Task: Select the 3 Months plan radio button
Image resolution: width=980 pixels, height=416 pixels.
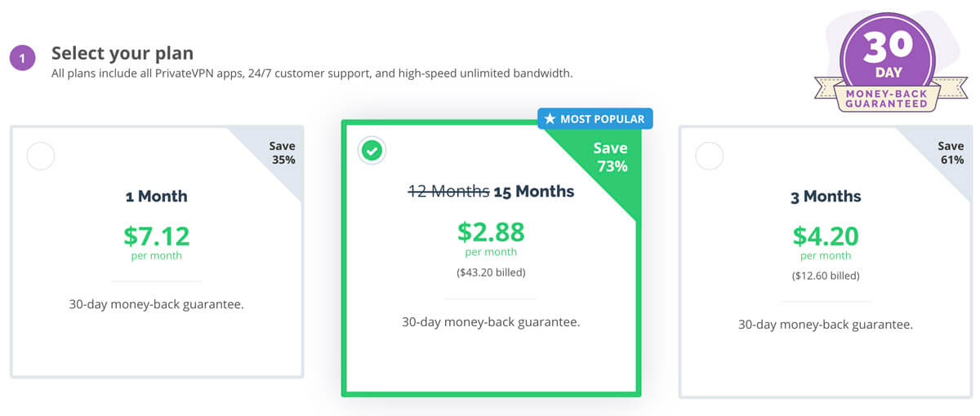Action: click(709, 156)
